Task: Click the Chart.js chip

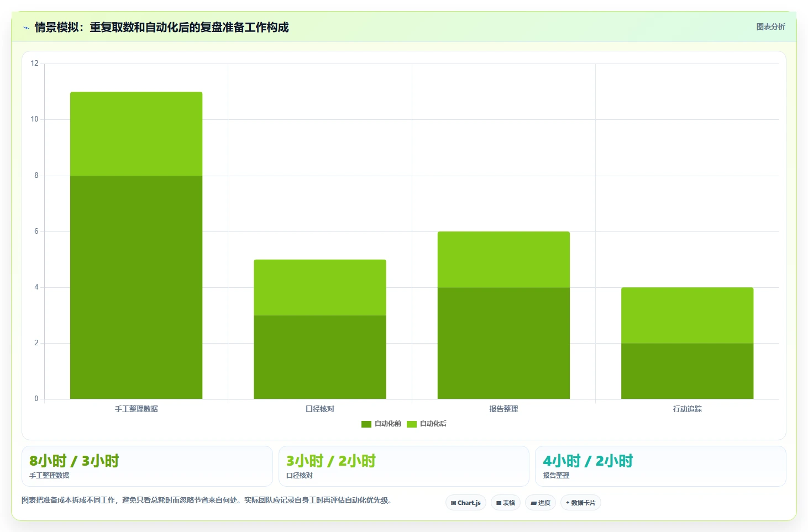Action: pyautogui.click(x=466, y=503)
